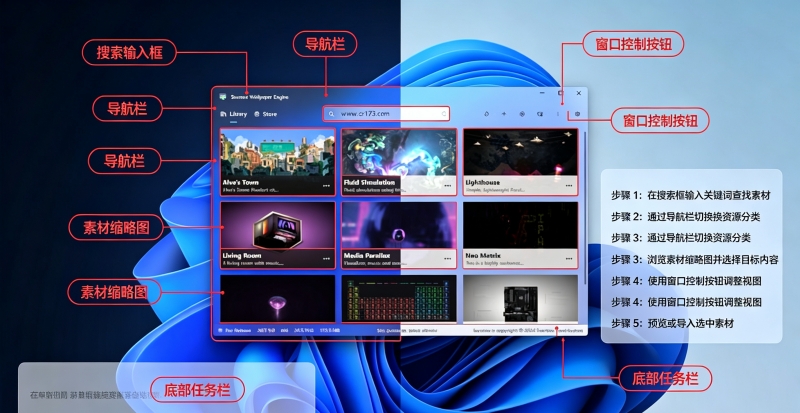This screenshot has width=800, height=413.
Task: Select the Living Room wallpaper thumbnail
Action: click(278, 235)
